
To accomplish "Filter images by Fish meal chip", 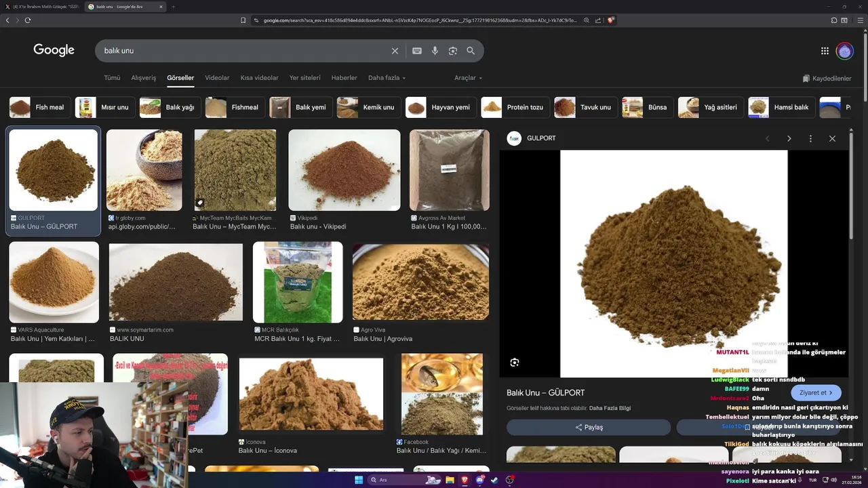I will tap(40, 107).
